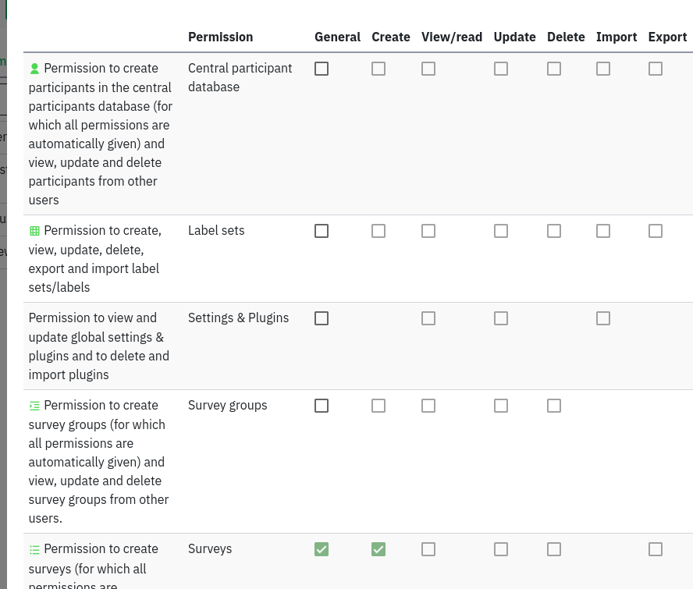Click the survey groups indented list icon
Viewport: 700px width, 589px height.
(x=34, y=406)
